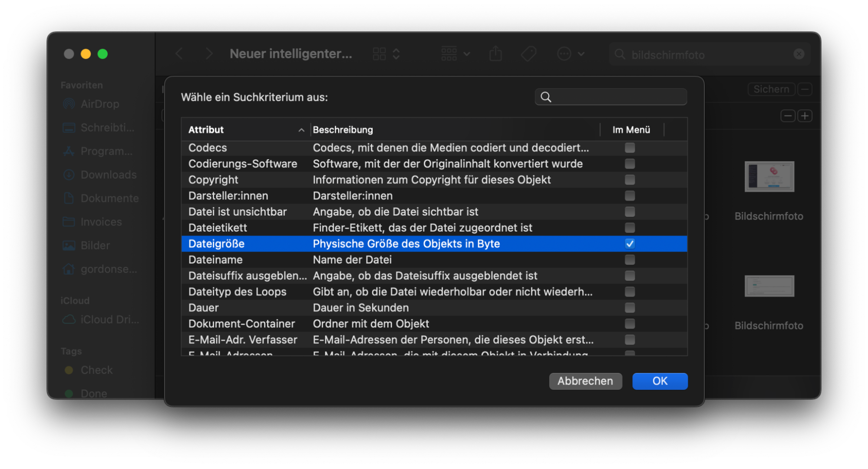
Task: Click the green Done tag color dot
Action: [69, 393]
